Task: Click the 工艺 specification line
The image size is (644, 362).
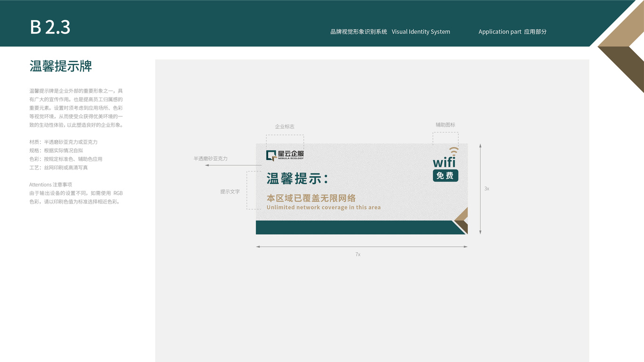Action: (58, 167)
